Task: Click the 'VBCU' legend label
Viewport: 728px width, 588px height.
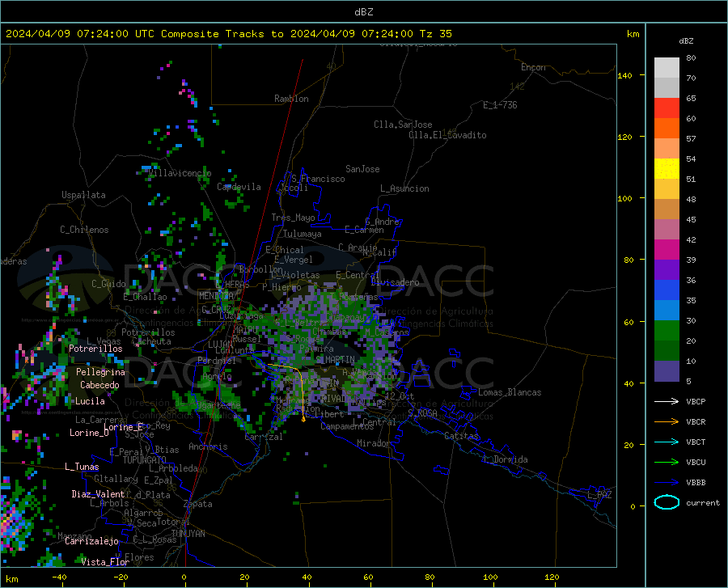Action: point(696,463)
